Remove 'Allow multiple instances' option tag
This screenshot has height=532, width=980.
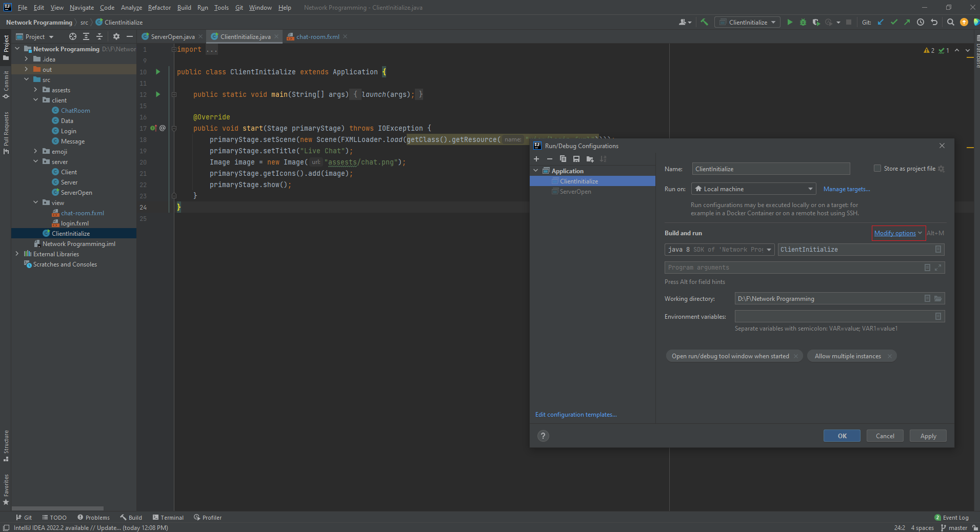tap(890, 356)
